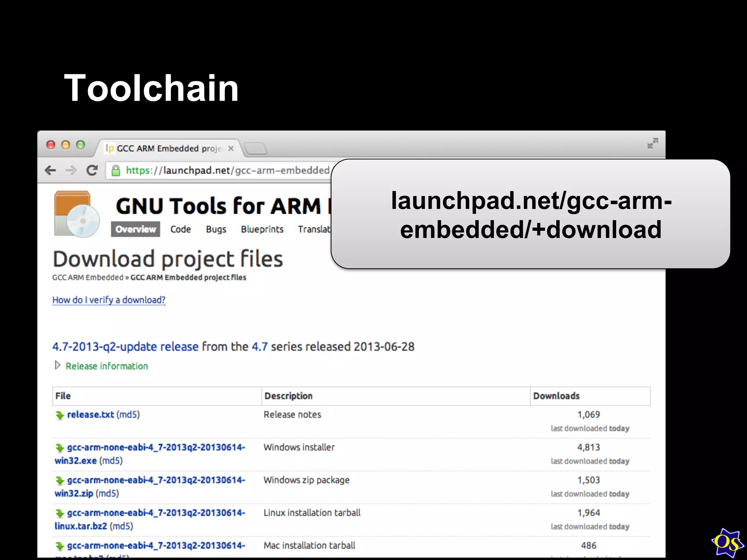Open the 4.7 series link
Image resolution: width=747 pixels, height=560 pixels.
coord(260,346)
